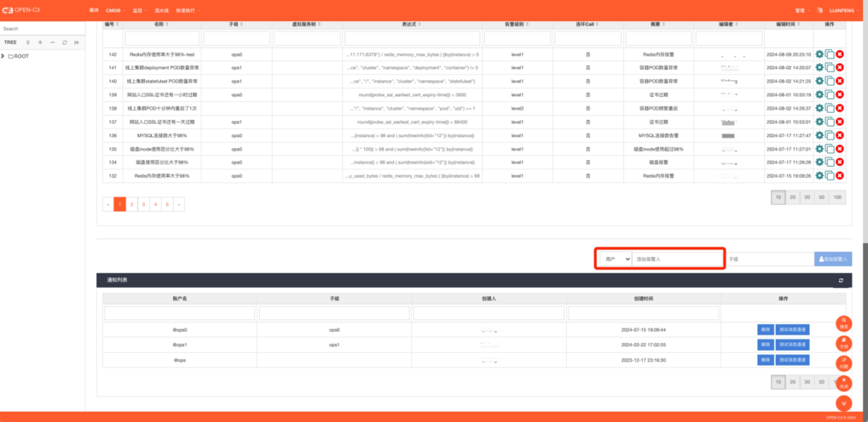Screen dimensions: 868x422
Task: Click the orange floating search button
Action: click(x=844, y=323)
